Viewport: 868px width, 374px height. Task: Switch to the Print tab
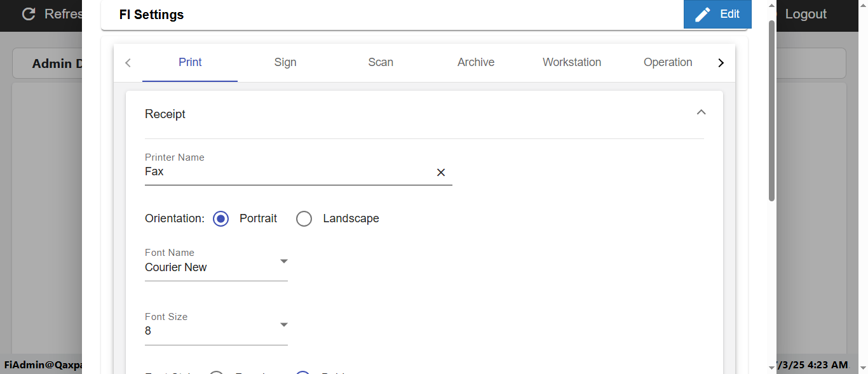click(x=190, y=62)
